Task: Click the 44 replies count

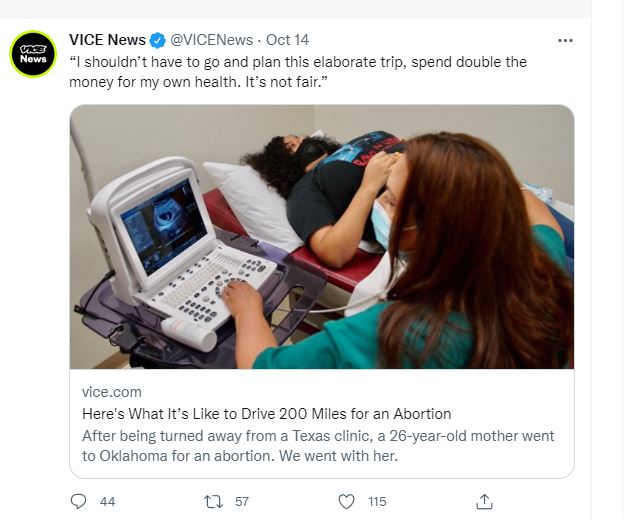Action: point(107,502)
